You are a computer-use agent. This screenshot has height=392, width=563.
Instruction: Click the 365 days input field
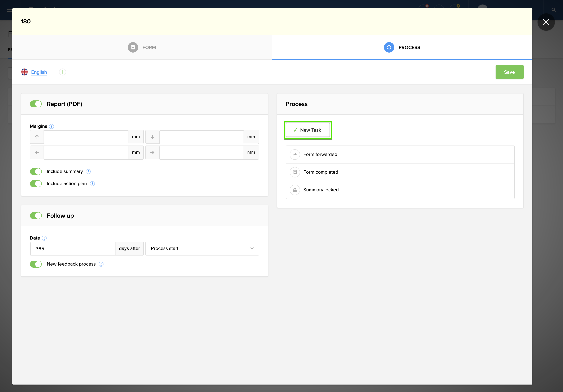click(x=73, y=249)
